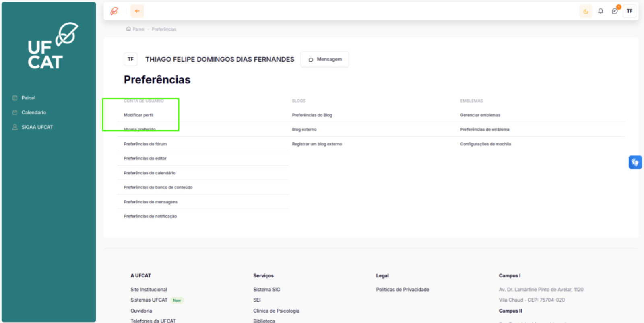Screen dimensions: 644x323
Task: Open Preferências de notificação
Action: click(150, 216)
